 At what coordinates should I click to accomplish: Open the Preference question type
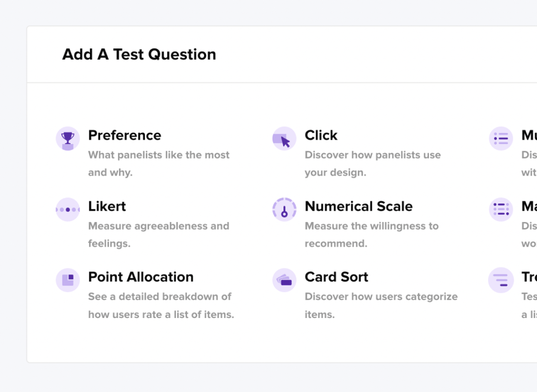point(125,135)
